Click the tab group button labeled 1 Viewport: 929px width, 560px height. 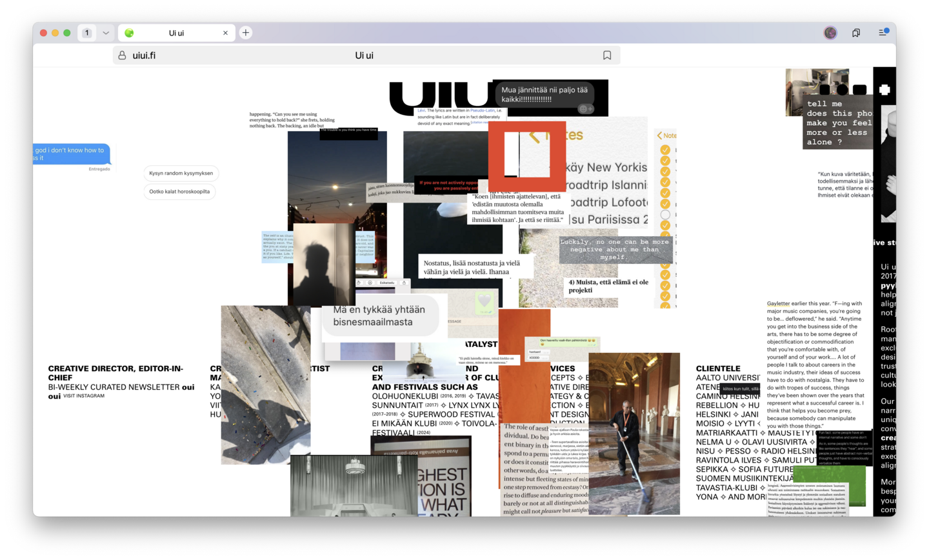[x=87, y=33]
